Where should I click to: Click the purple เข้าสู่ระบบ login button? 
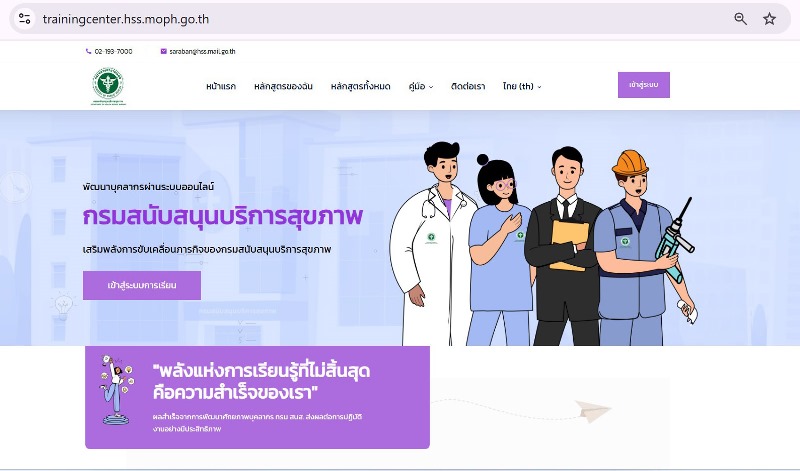643,85
